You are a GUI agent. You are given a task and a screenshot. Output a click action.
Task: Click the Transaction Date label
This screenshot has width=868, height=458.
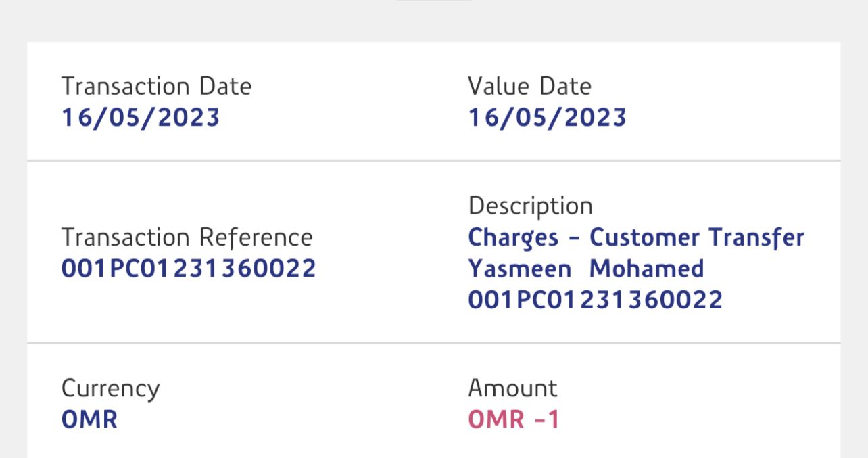(156, 87)
